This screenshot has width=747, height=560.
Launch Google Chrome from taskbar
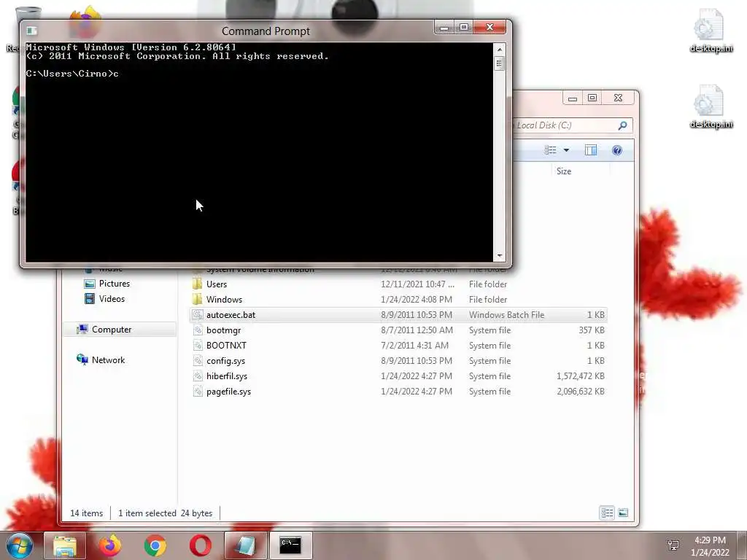coord(155,545)
